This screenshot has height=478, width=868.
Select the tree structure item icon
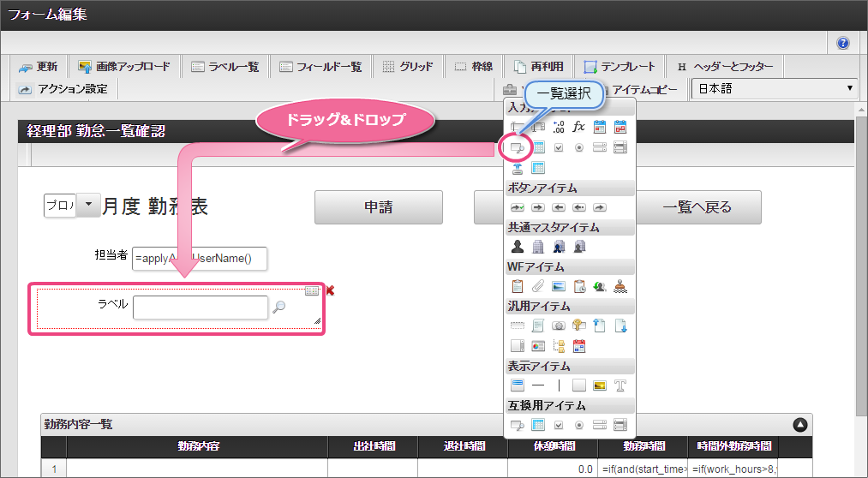tap(559, 346)
